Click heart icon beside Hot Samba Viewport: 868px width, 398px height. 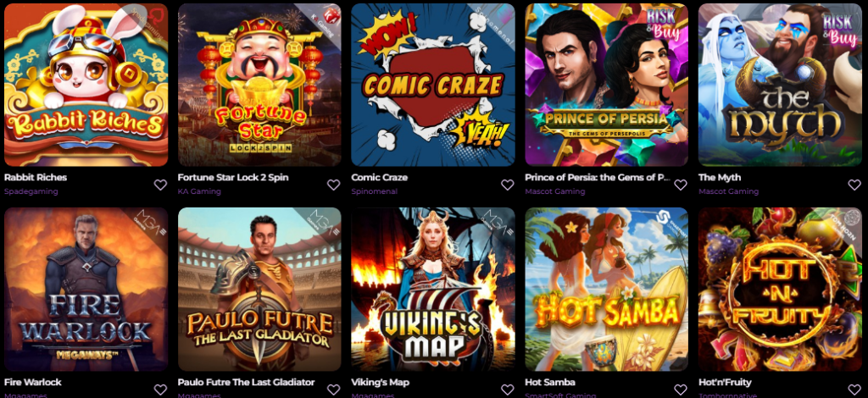tap(681, 390)
